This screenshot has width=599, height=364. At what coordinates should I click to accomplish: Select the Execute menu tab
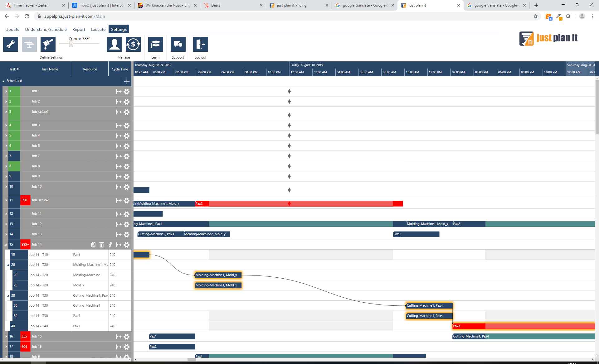pyautogui.click(x=98, y=29)
